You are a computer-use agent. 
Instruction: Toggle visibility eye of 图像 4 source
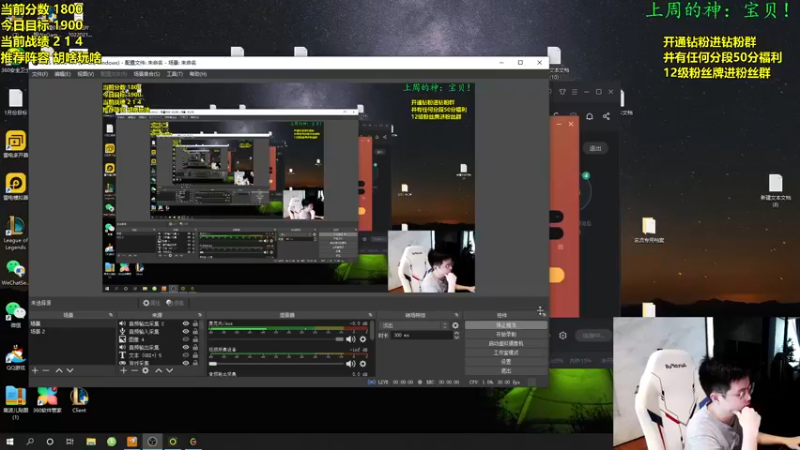point(186,339)
